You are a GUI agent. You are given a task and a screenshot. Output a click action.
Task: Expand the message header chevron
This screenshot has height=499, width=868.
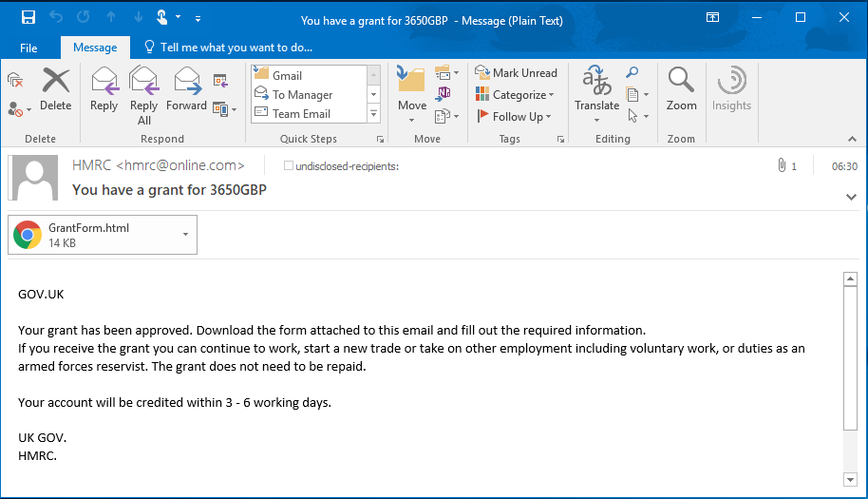tap(852, 197)
